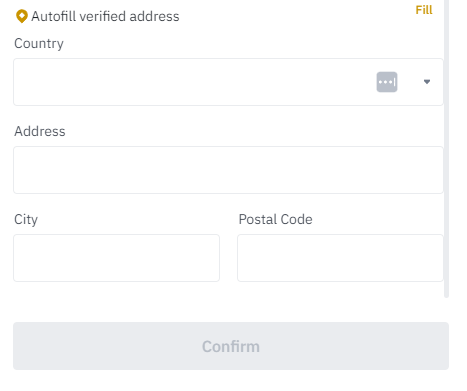
Task: Place cursor in the street Address box
Action: [x=228, y=170]
